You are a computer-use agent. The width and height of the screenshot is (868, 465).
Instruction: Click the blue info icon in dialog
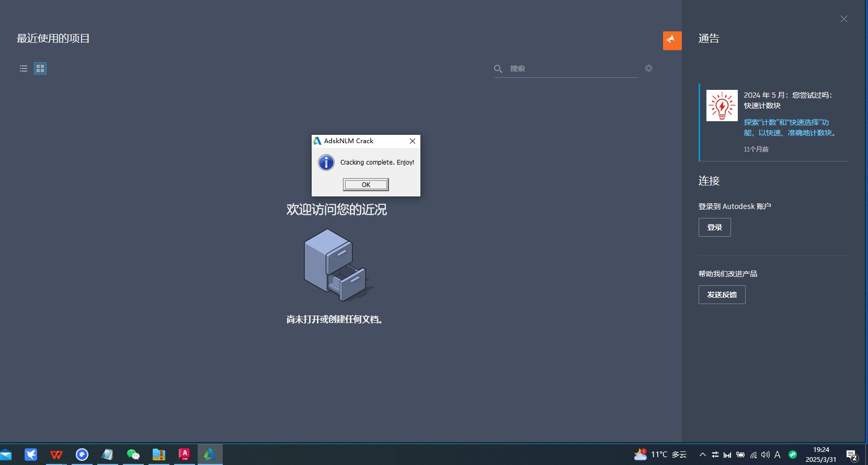click(x=326, y=162)
